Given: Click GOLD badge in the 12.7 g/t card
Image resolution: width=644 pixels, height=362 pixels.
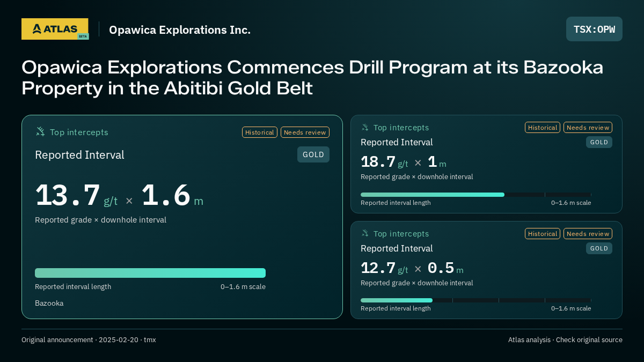Looking at the screenshot, I should click(599, 248).
